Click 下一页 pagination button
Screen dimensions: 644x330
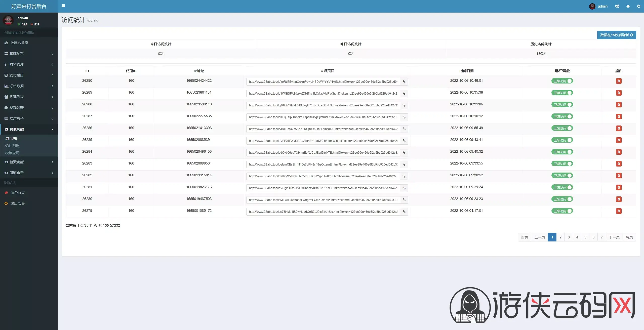coord(614,237)
